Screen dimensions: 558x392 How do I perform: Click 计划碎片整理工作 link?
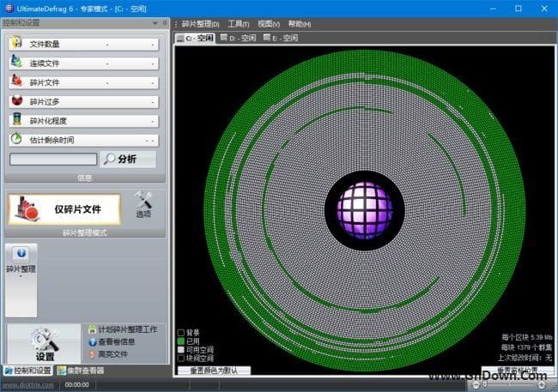pyautogui.click(x=127, y=329)
